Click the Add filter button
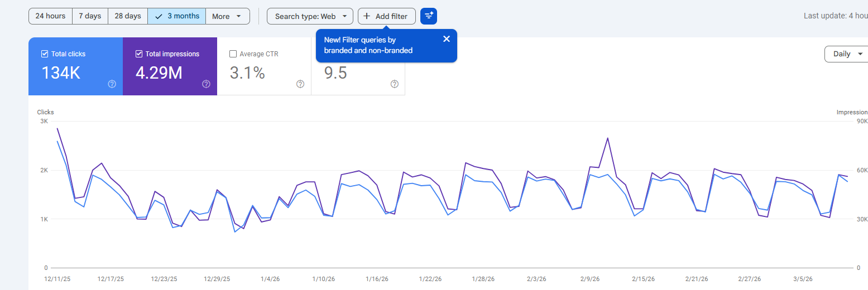Viewport: 868px width, 290px height. pyautogui.click(x=386, y=16)
